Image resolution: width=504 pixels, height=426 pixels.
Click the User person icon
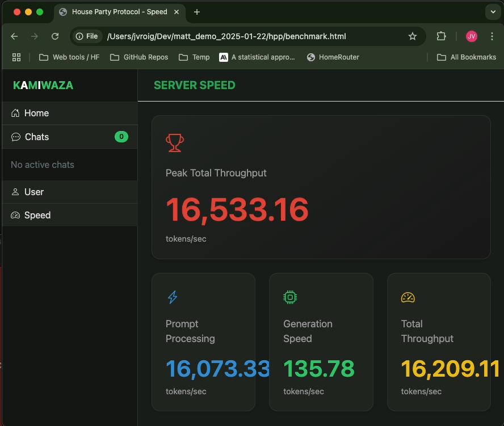click(x=15, y=192)
